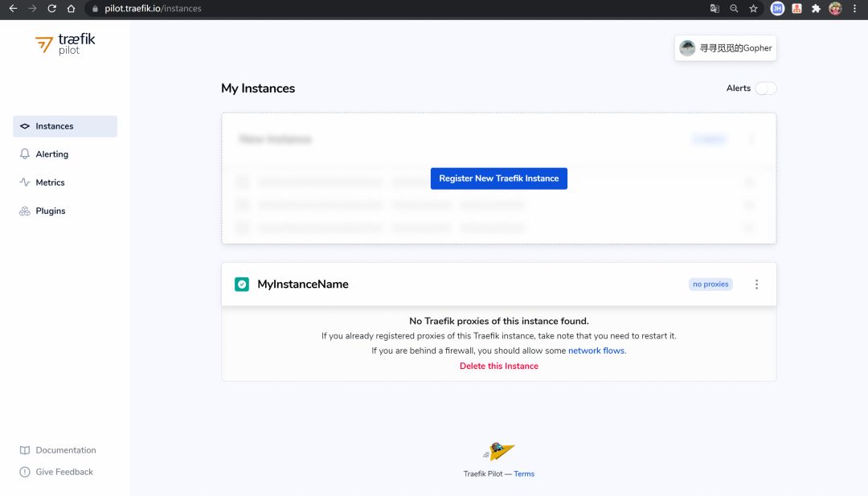Reload the browser page
The height and width of the screenshot is (496, 868).
51,8
